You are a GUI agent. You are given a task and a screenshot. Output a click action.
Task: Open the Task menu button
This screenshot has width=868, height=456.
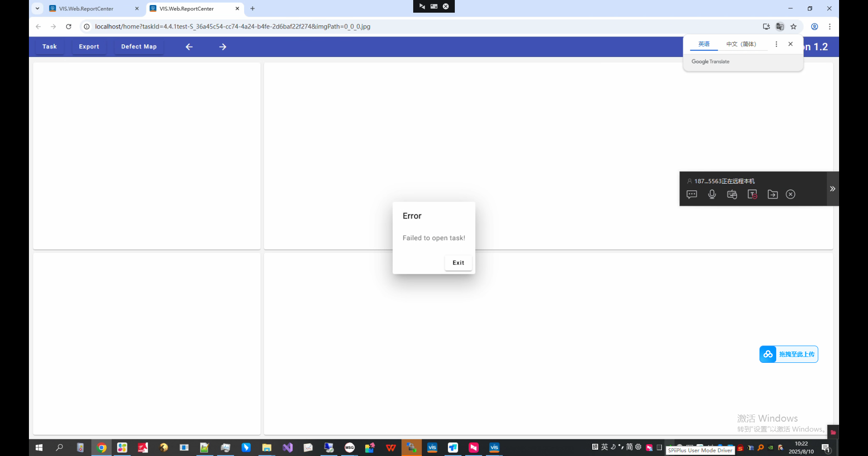(x=50, y=47)
